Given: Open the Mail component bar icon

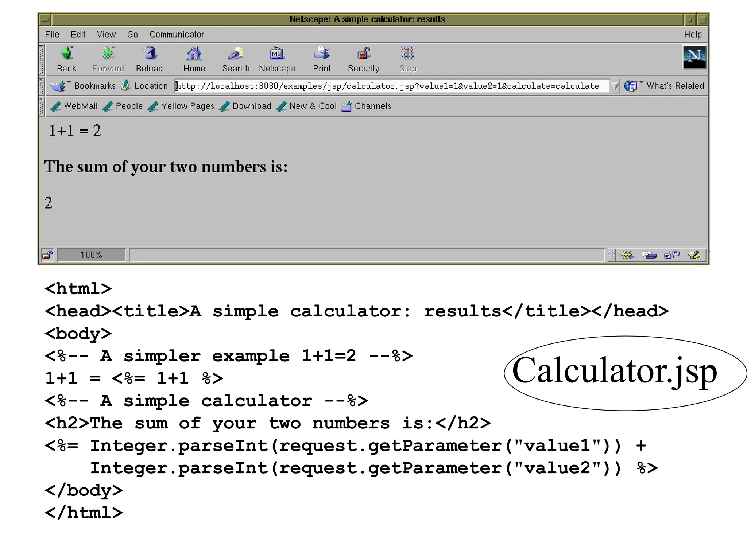Looking at the screenshot, I should click(x=649, y=255).
